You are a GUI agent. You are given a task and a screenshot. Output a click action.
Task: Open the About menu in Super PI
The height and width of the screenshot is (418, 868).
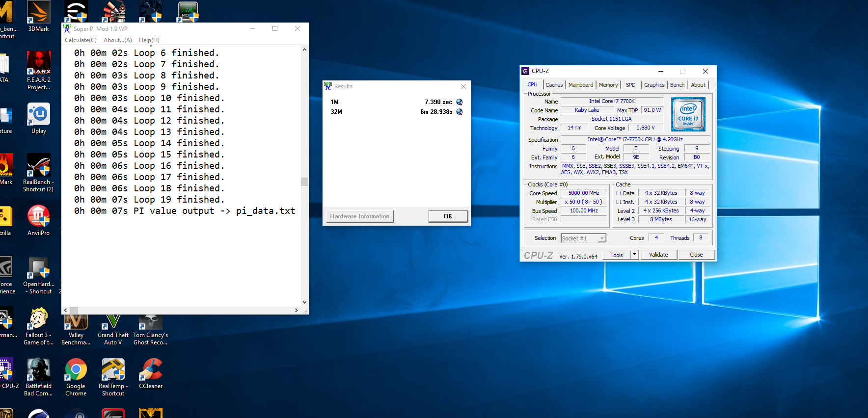pos(118,40)
